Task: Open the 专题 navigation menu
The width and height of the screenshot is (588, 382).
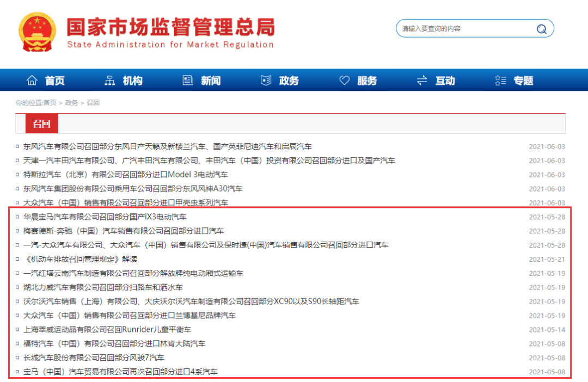Action: pyautogui.click(x=523, y=81)
